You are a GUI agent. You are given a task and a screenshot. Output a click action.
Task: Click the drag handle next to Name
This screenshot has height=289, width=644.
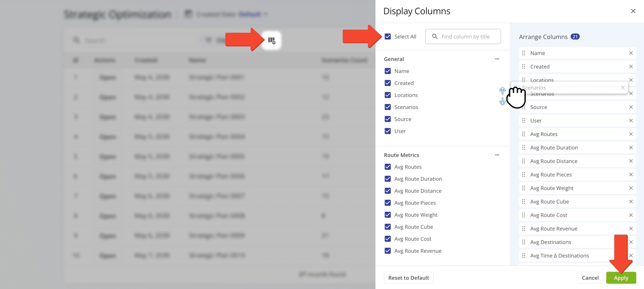point(524,53)
